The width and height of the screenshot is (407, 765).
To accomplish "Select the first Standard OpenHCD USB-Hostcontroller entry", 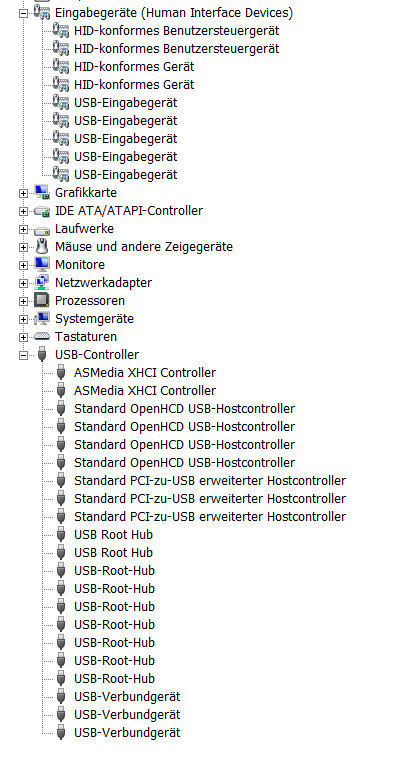I will click(x=184, y=409).
